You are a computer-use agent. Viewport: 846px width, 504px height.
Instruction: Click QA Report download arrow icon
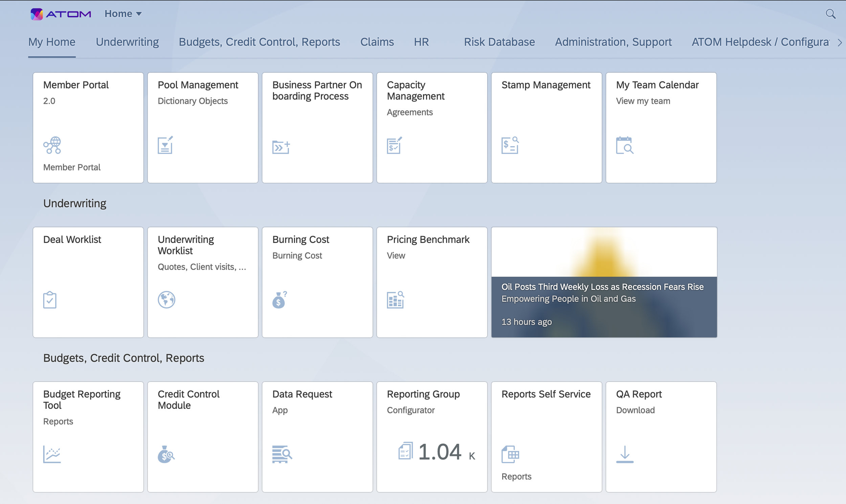(x=624, y=454)
